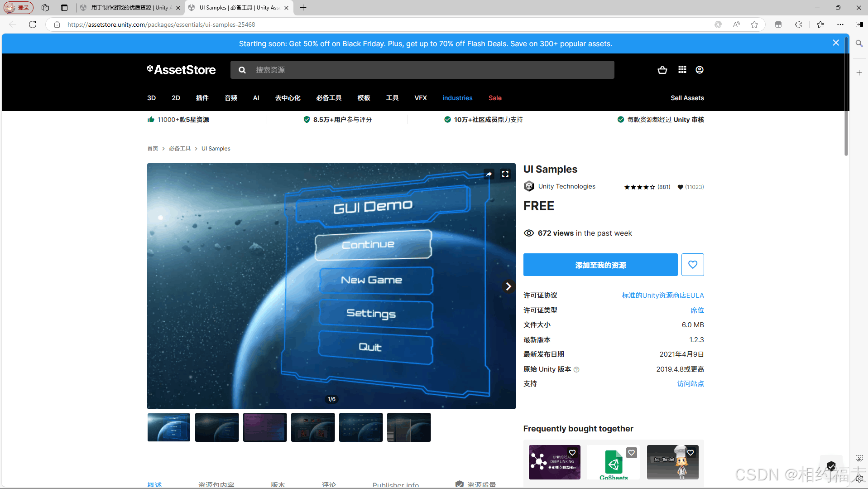Viewport: 868px width, 489px height.
Task: Open a new browser tab
Action: pos(303,8)
